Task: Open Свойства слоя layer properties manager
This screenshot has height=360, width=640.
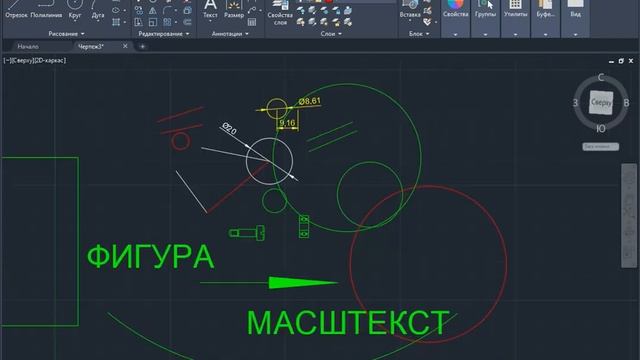Action: click(280, 12)
